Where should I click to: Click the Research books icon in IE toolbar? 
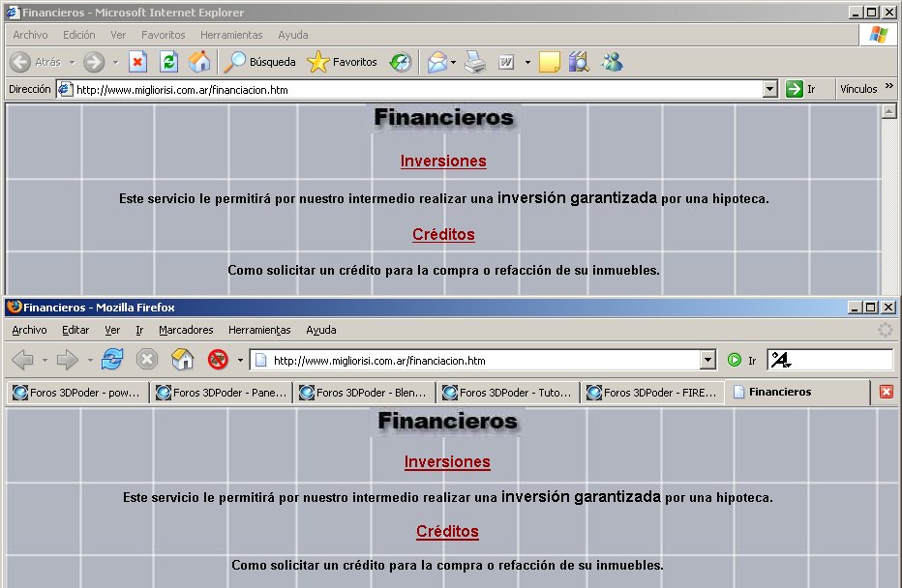(580, 62)
